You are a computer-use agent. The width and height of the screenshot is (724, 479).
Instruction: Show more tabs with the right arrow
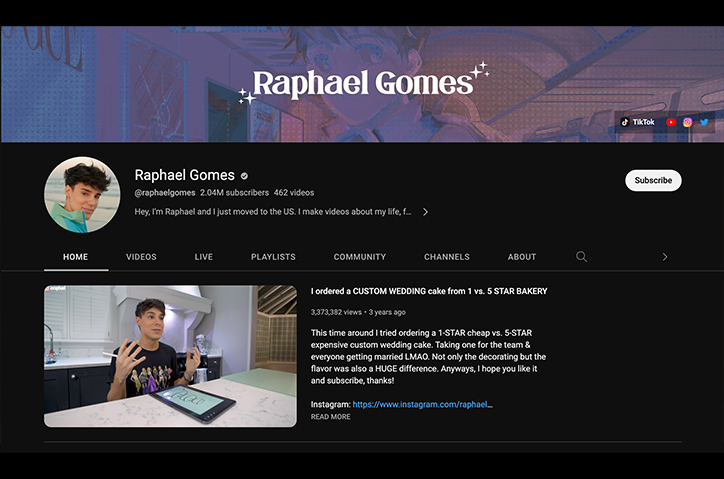[664, 256]
